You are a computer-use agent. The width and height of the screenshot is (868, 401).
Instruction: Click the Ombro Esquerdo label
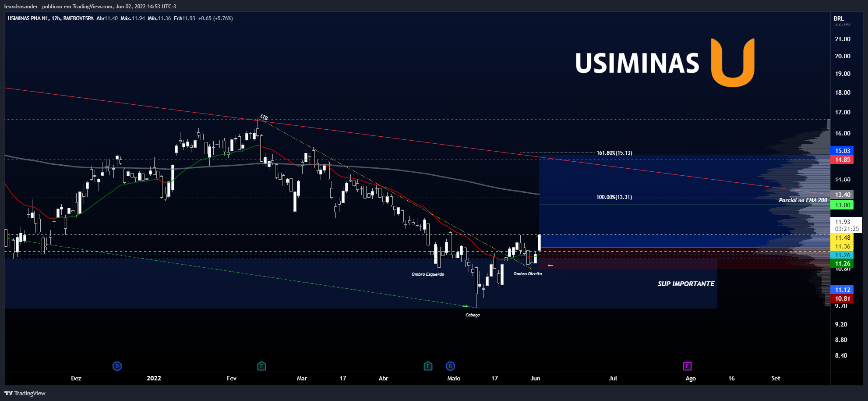tap(428, 274)
